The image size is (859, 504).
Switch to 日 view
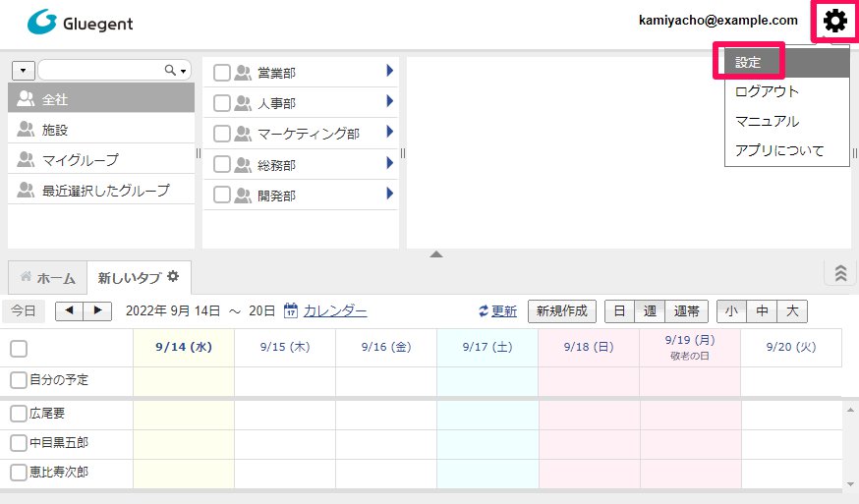(619, 311)
